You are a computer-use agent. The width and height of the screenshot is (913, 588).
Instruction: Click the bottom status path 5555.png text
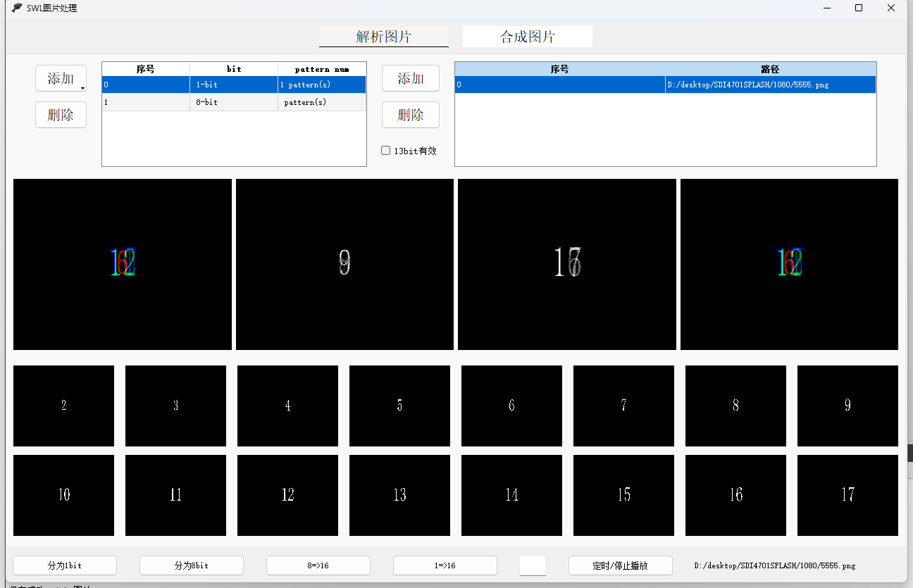775,565
